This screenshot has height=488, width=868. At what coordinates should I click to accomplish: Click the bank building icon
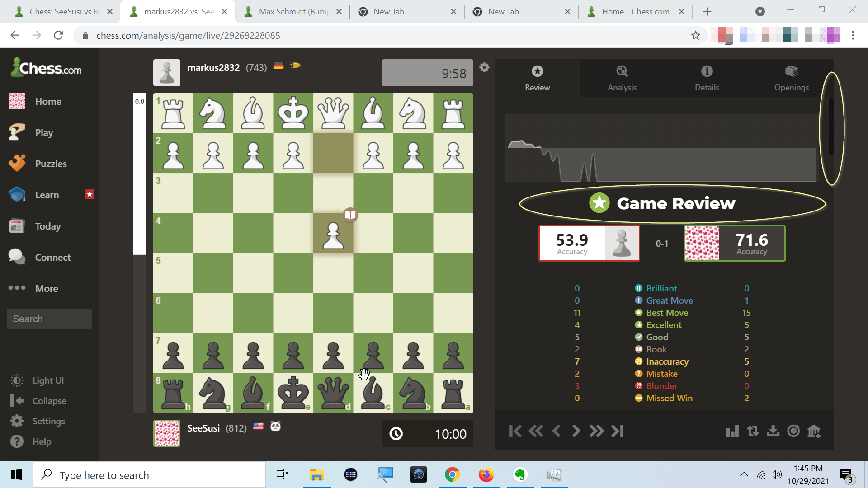[x=814, y=431]
